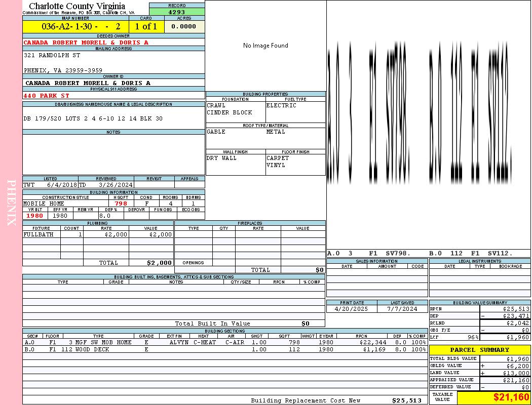Click the building sketch drawing area
Screen dimensions: 532x405
[428, 124]
